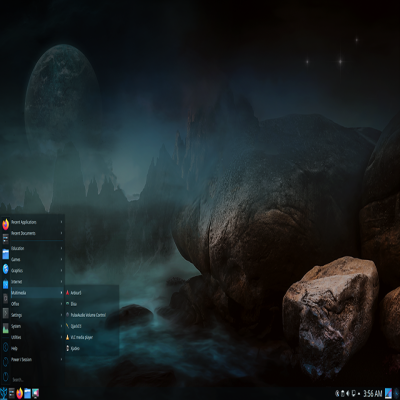Click the circular-arrow restart icon in the menu
400x400 pixels.
(5, 362)
